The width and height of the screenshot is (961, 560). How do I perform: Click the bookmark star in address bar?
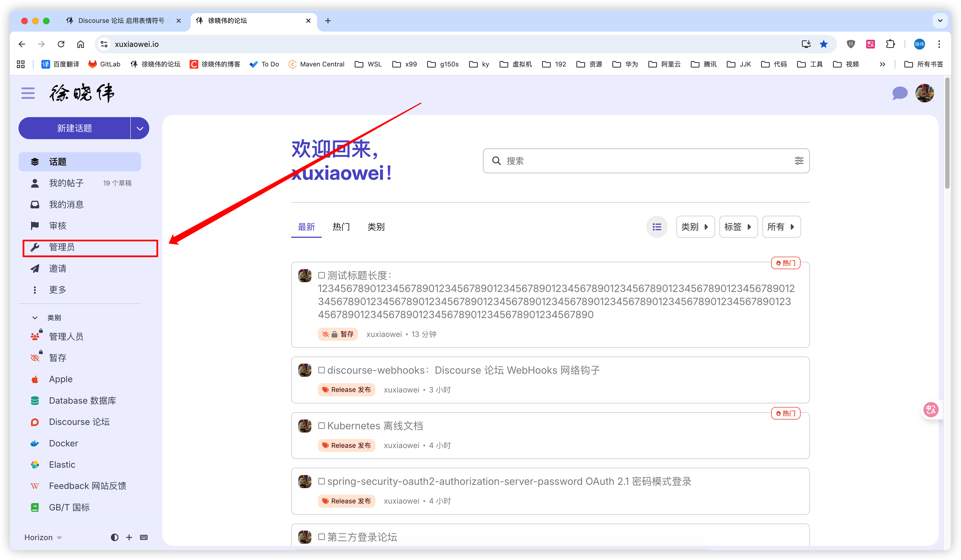[823, 44]
